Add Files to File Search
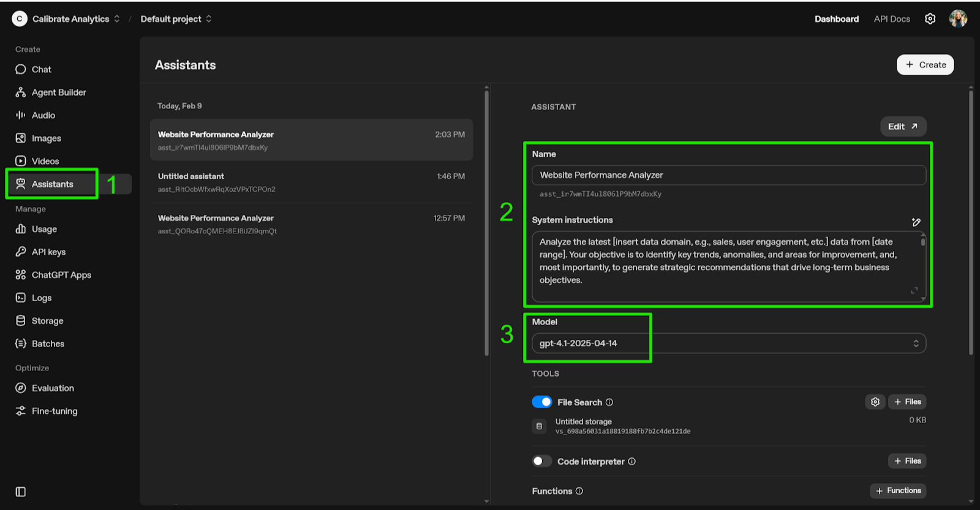 pyautogui.click(x=907, y=402)
